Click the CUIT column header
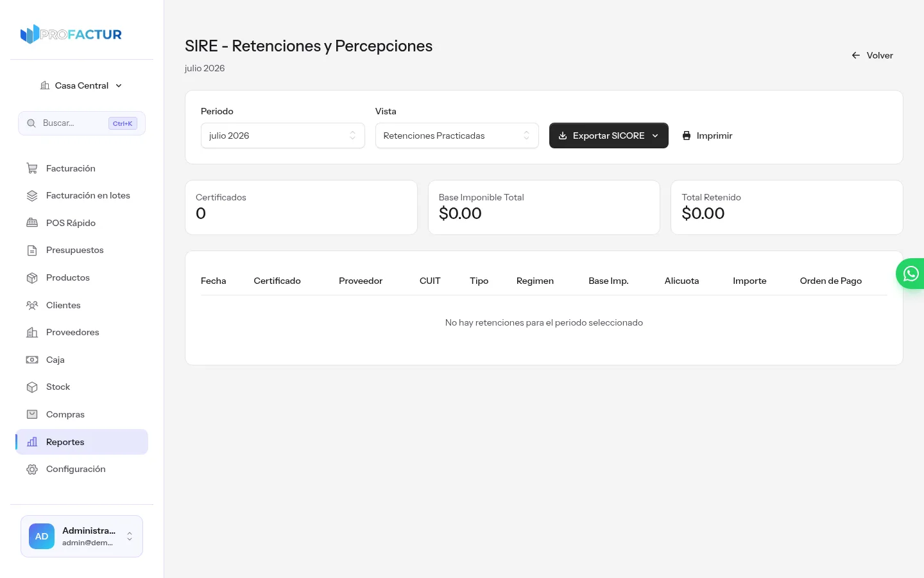This screenshot has width=924, height=578. tap(430, 281)
